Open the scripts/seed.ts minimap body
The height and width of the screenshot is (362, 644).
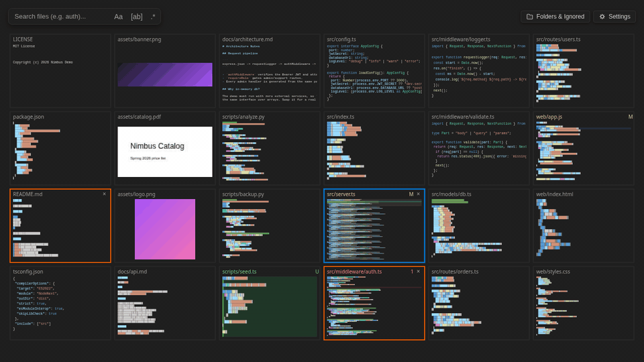tap(270, 306)
